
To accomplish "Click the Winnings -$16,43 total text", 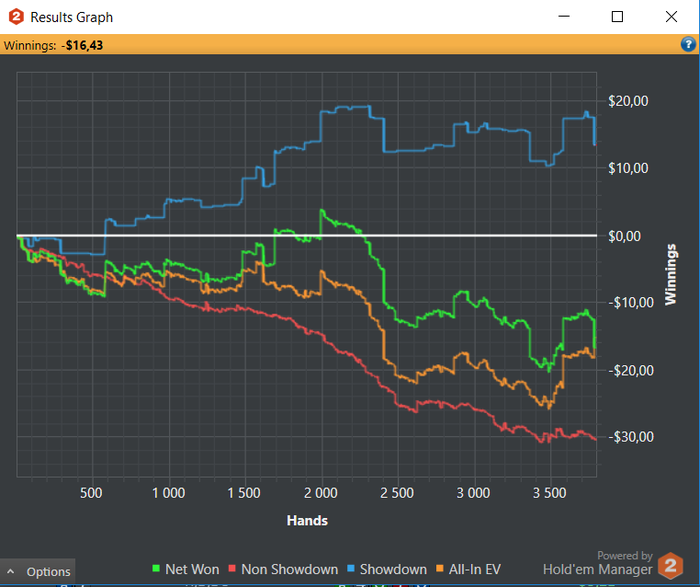I will point(53,46).
